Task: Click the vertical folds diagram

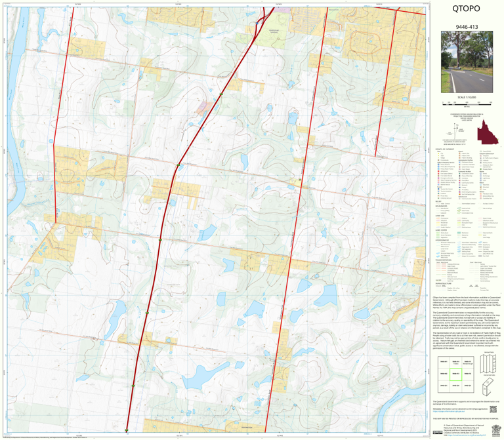Action: point(488,363)
